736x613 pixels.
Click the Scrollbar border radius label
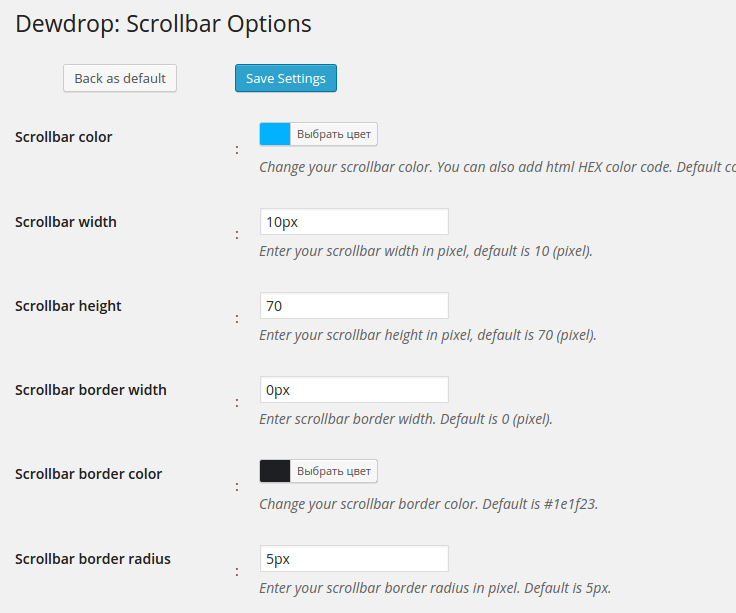[x=93, y=559]
